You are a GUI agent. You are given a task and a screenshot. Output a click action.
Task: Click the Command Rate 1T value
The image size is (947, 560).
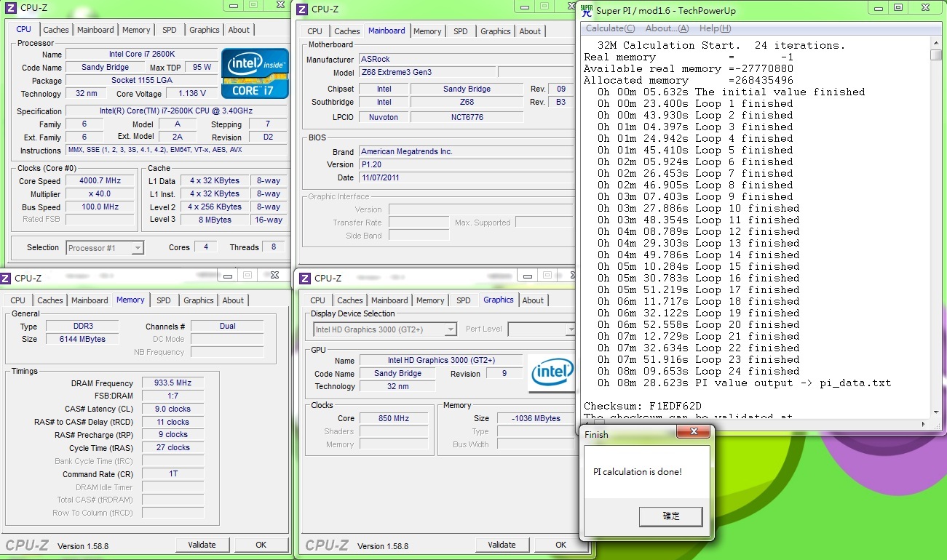pos(173,474)
